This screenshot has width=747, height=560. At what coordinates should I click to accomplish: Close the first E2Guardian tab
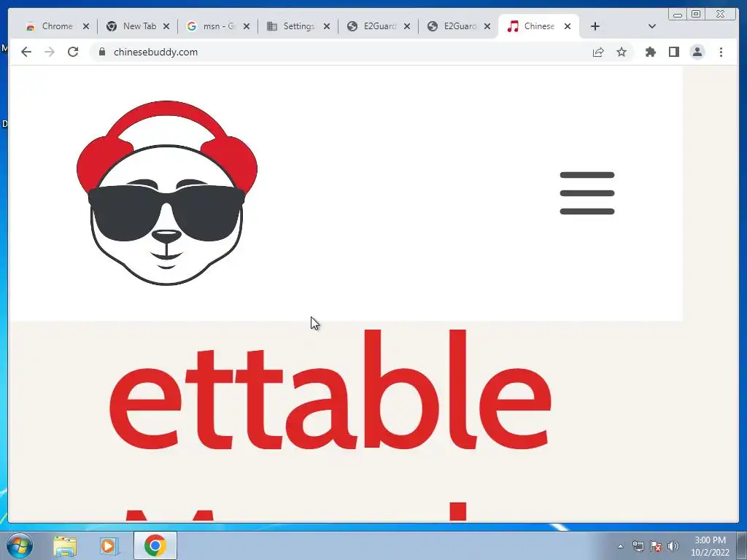(x=407, y=26)
